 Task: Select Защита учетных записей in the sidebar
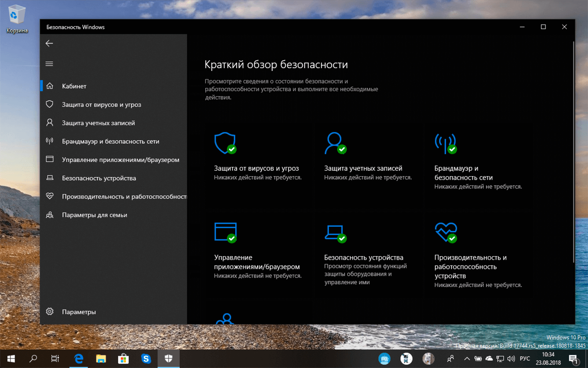coord(98,123)
